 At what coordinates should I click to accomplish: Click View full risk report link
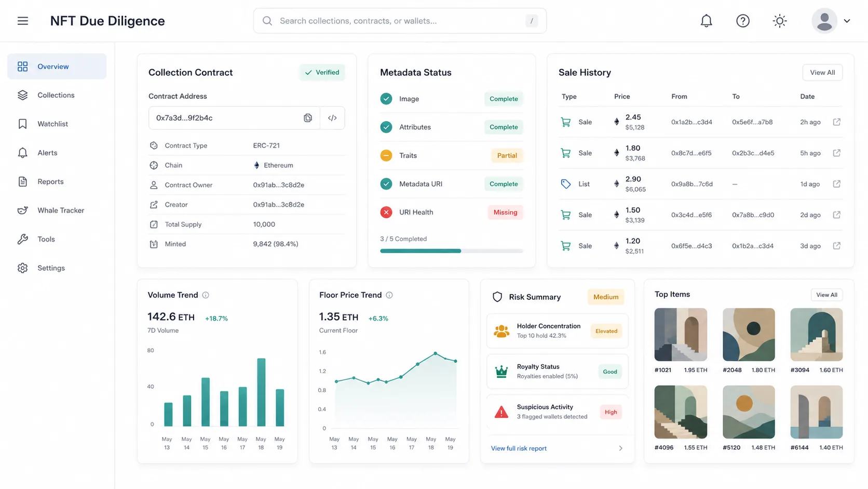tap(519, 448)
